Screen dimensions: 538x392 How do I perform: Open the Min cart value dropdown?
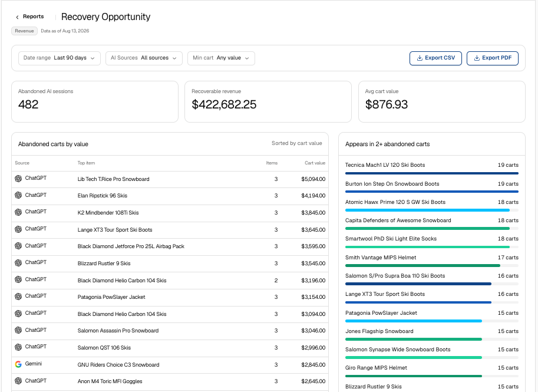221,58
